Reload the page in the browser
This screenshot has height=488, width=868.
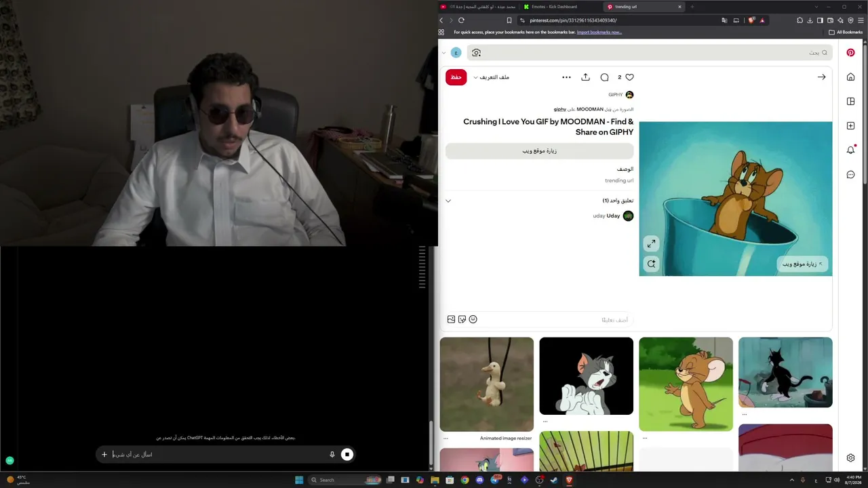[461, 20]
